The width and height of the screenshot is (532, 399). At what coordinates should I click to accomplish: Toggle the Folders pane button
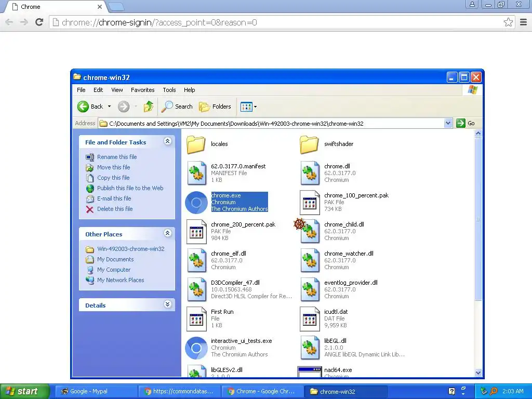(x=215, y=107)
